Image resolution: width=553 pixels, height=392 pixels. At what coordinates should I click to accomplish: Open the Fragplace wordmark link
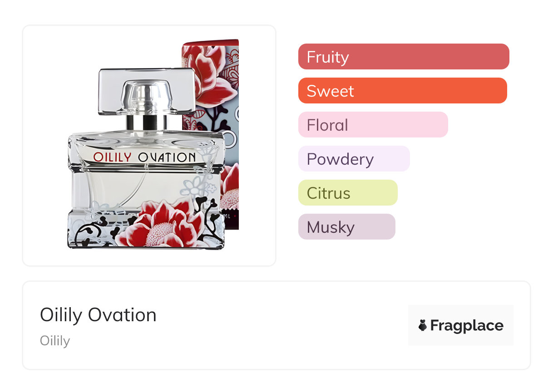point(467,325)
